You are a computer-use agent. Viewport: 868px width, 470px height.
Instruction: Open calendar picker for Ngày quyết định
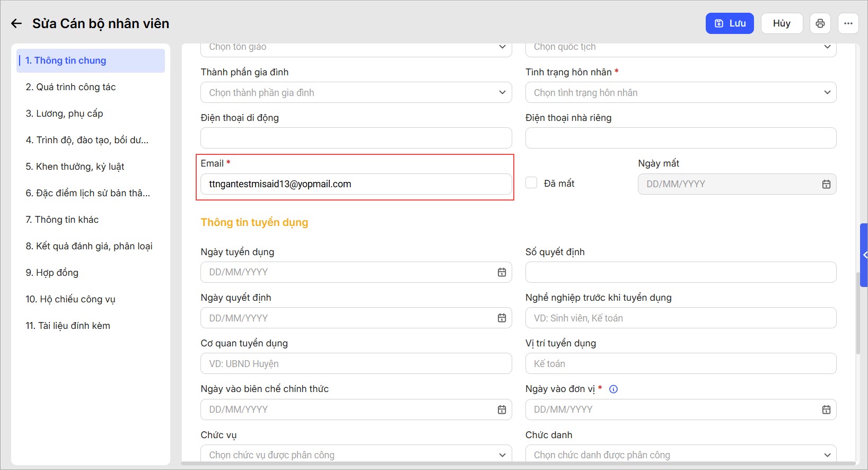[502, 318]
